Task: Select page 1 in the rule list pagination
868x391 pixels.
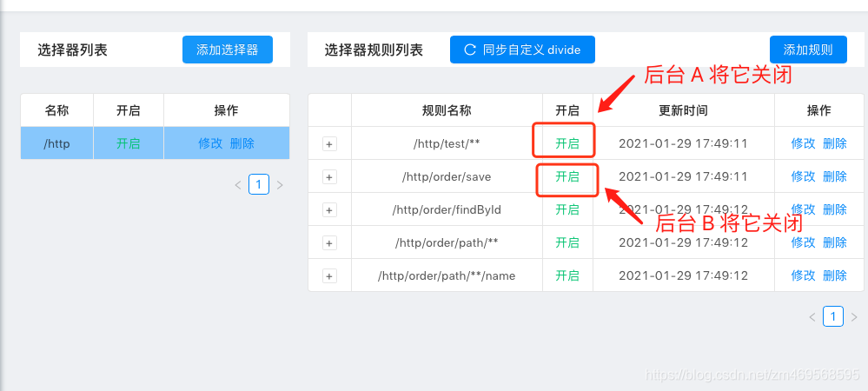Action: 833,316
